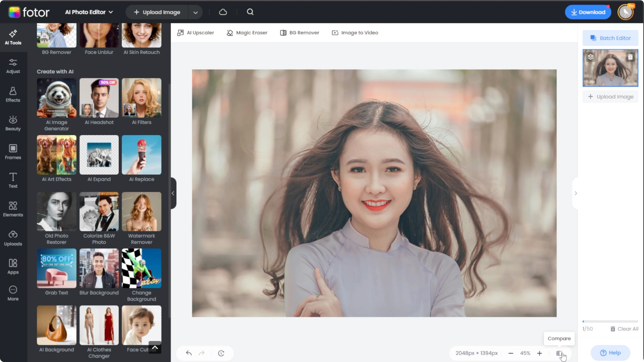The height and width of the screenshot is (362, 644).
Task: Open the Apps panel
Action: [x=13, y=267]
